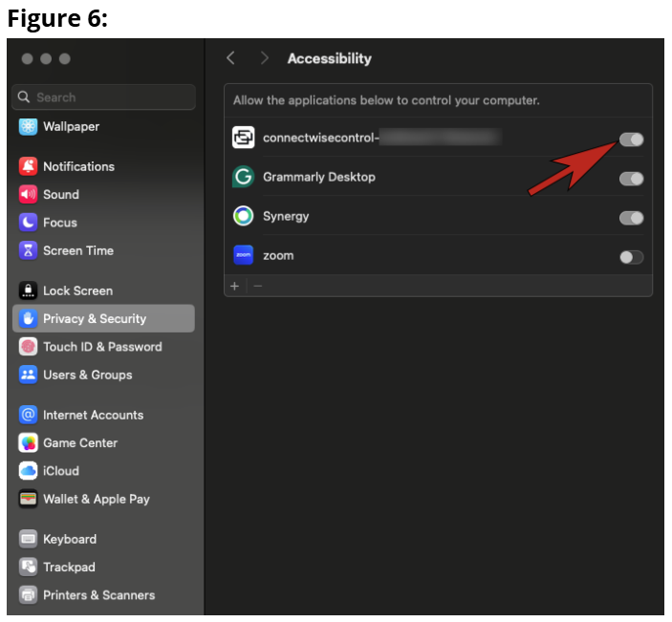Enable the zoom accessibility toggle
This screenshot has width=672, height=622.
(x=631, y=257)
